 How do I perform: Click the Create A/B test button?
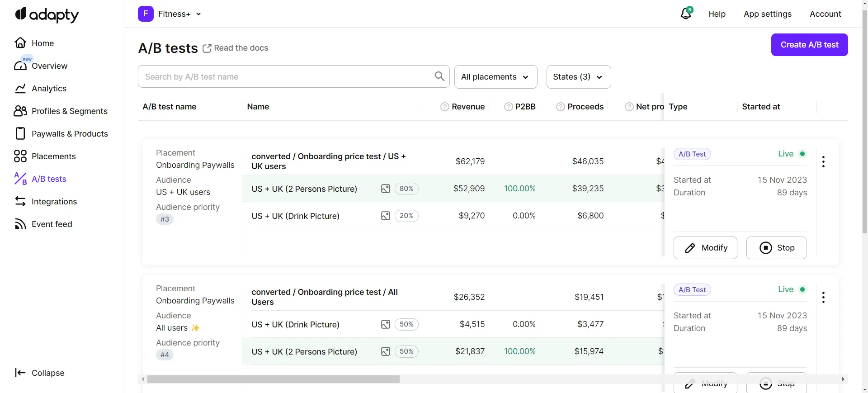809,45
